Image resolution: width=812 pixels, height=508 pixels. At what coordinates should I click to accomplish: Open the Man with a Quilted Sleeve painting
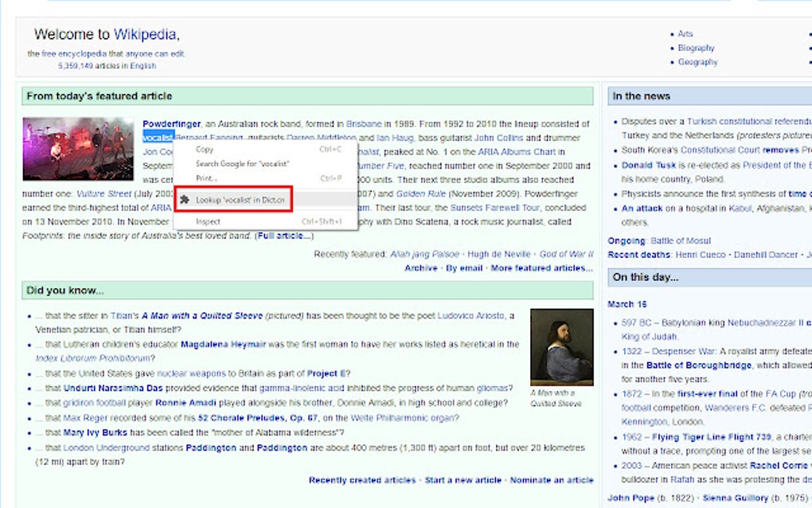[563, 346]
